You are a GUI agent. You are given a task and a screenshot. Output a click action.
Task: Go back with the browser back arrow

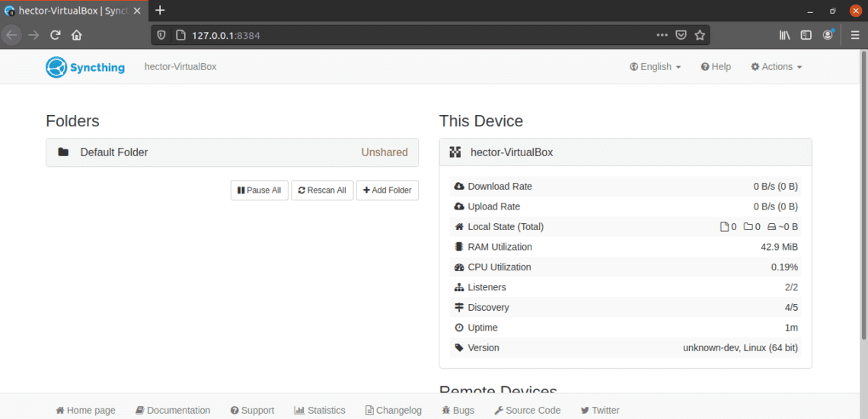point(11,35)
